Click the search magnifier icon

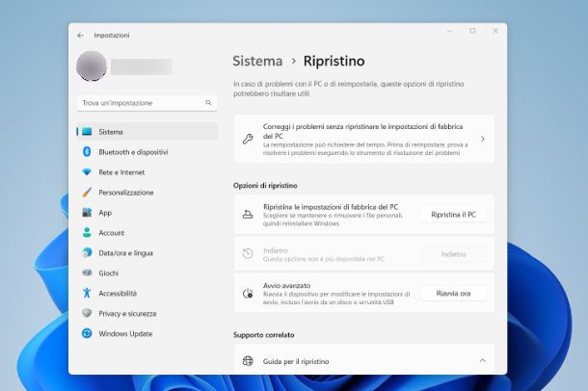(x=208, y=103)
